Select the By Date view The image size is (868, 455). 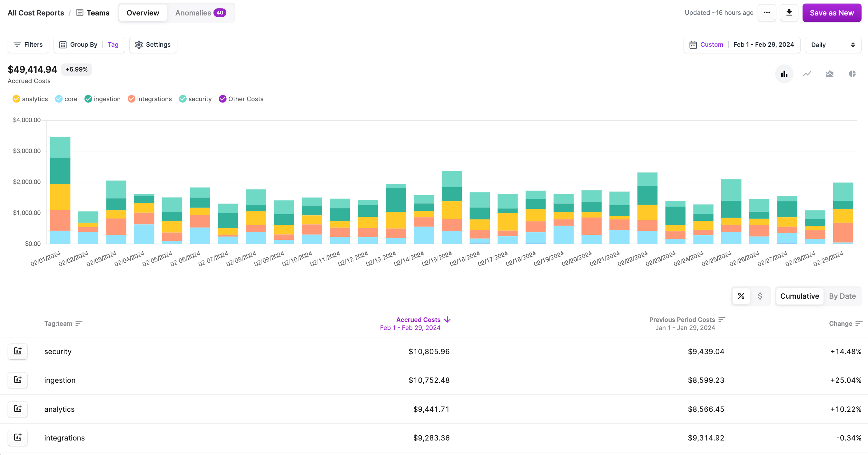(843, 296)
